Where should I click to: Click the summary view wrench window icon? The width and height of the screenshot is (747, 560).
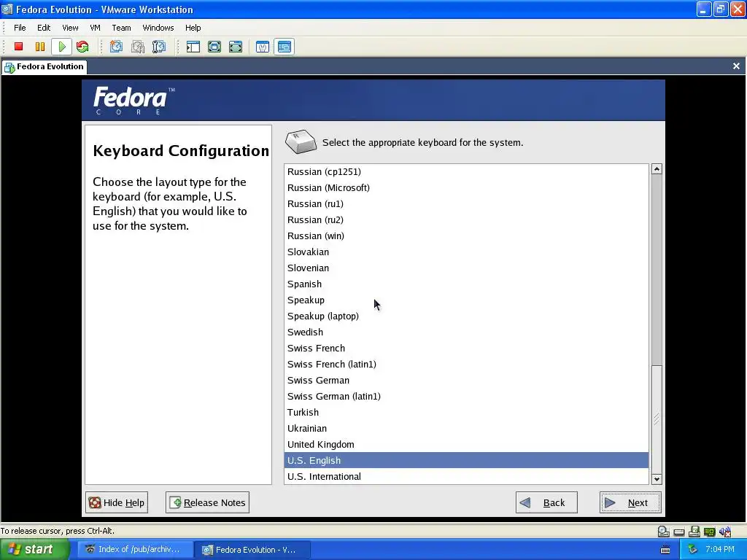(263, 47)
